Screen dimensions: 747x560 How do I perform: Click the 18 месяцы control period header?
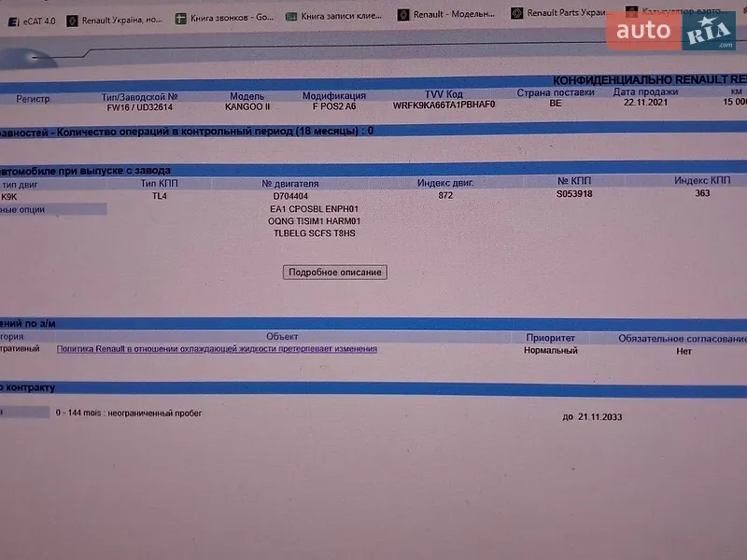coord(186,132)
